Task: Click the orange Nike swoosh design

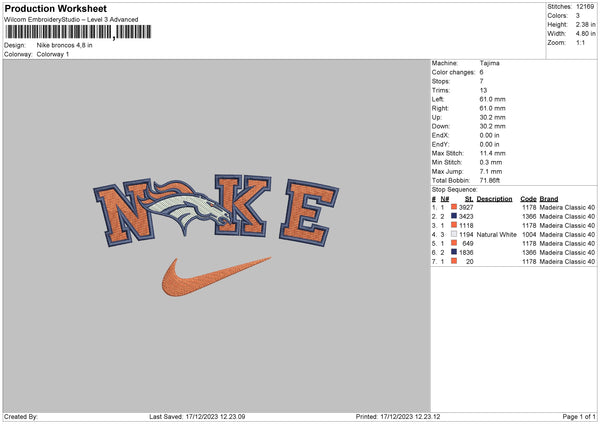Action: click(x=216, y=276)
